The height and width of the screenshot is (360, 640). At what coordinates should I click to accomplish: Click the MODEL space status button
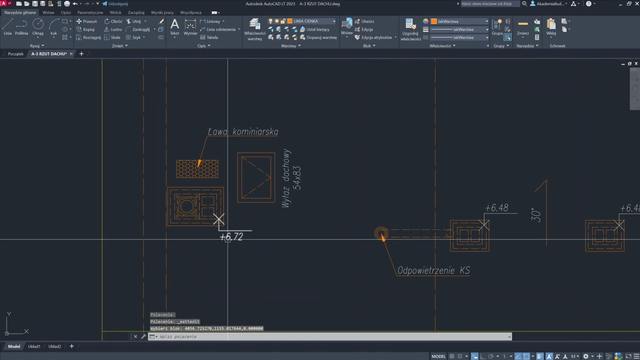click(438, 356)
